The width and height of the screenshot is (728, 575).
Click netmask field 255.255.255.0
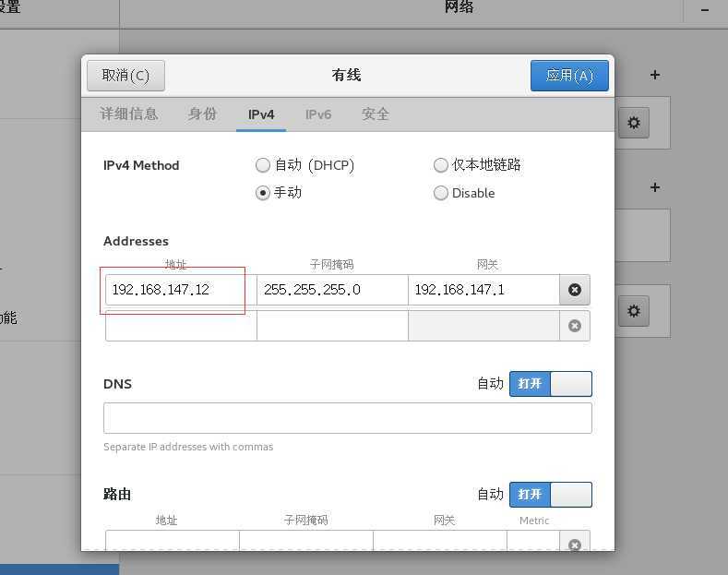(332, 290)
